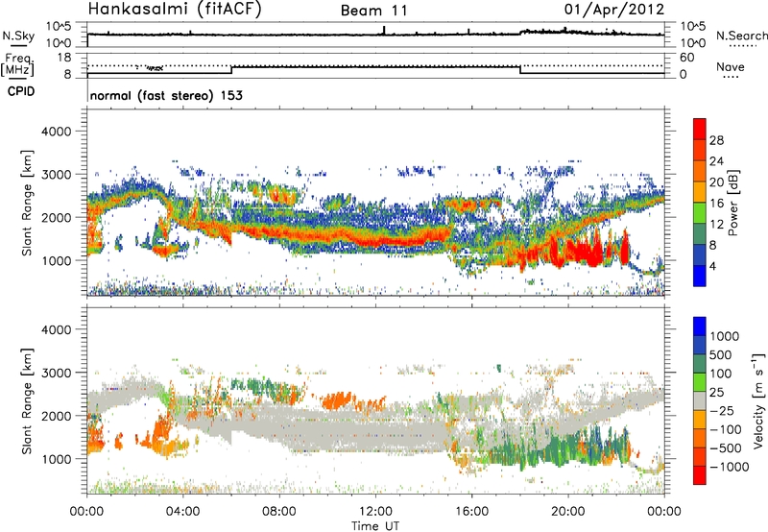Click the '12:00' time tick label
Screen dimensions: 768x532
pyautogui.click(x=375, y=512)
